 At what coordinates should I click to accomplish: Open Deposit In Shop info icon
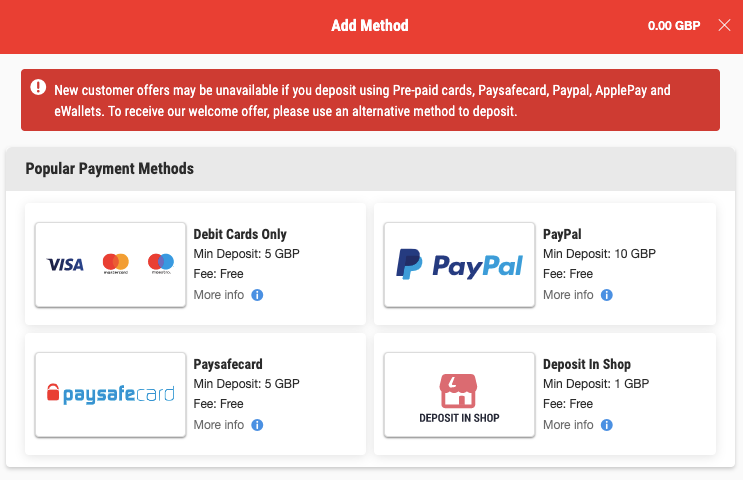tap(607, 425)
